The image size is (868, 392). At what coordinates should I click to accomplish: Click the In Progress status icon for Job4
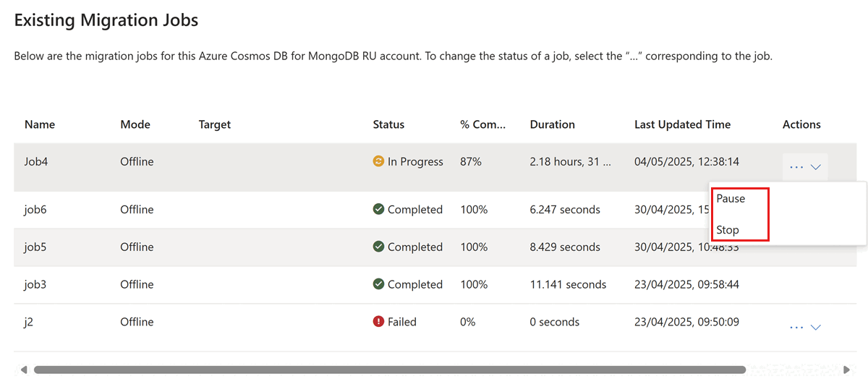(378, 161)
